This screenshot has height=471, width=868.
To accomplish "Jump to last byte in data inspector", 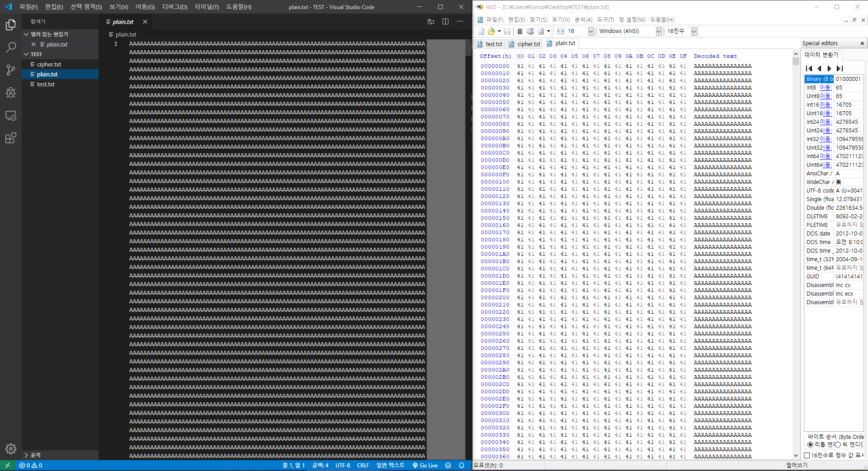I will 840,69.
